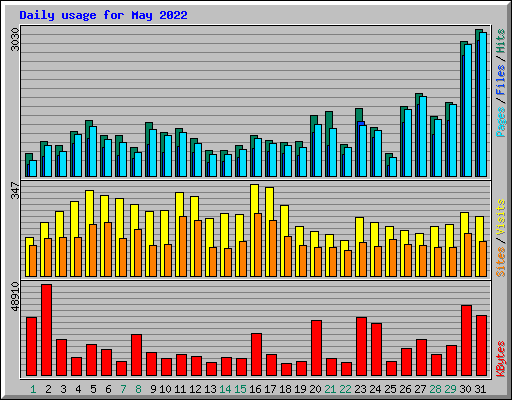Click the cyan Pages bar for day 27
The width and height of the screenshot is (512, 400).
click(423, 136)
